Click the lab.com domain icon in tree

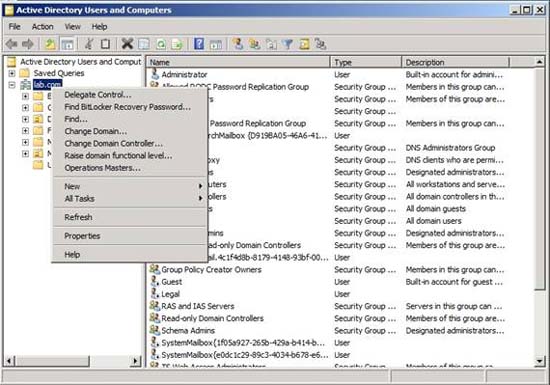tap(26, 85)
